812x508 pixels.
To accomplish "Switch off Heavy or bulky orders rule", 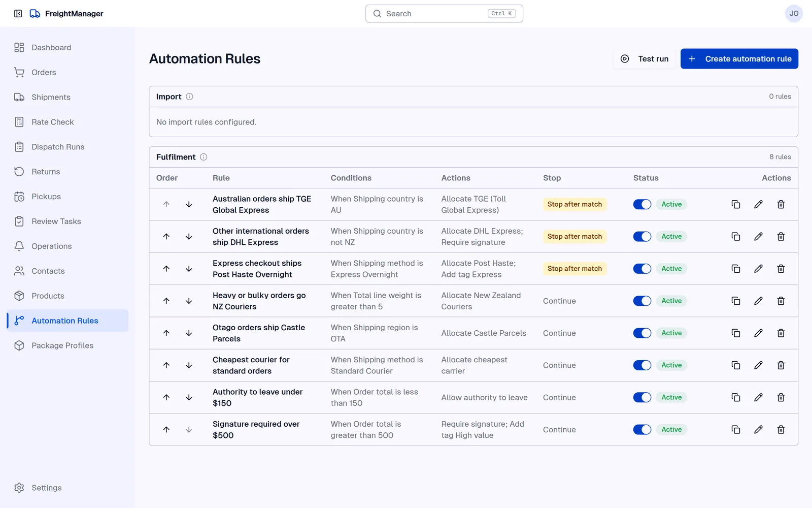I will (642, 301).
